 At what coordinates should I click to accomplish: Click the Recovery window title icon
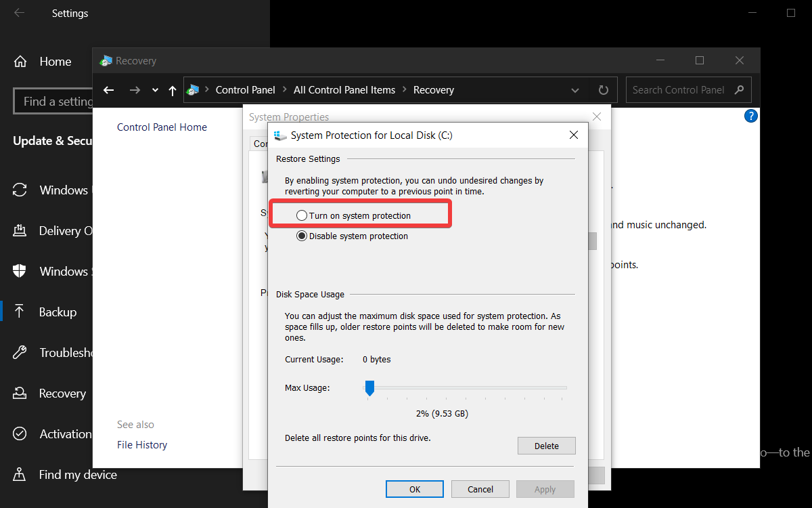tap(106, 61)
